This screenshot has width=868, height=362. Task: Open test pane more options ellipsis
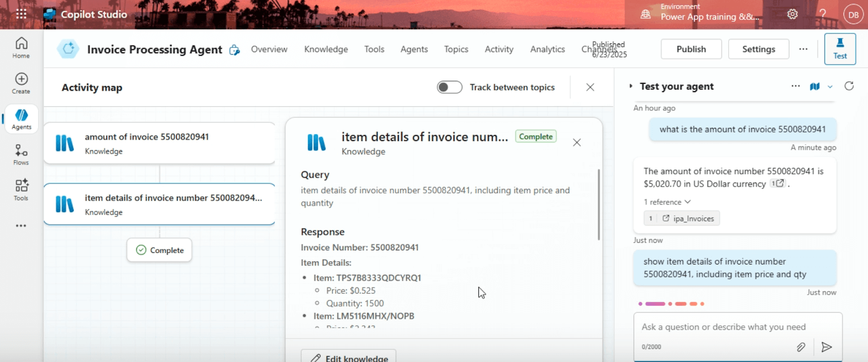click(795, 86)
